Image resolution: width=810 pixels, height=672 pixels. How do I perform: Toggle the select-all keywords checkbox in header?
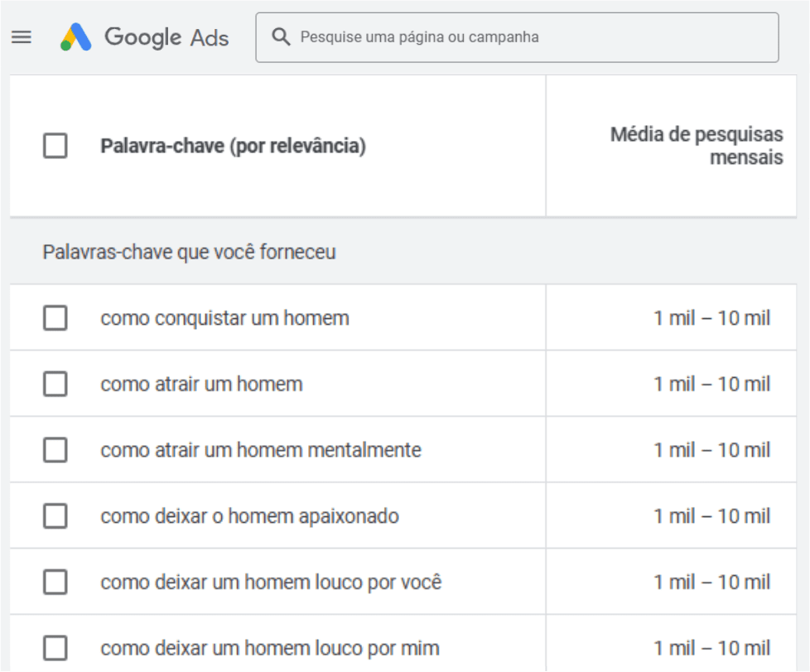[x=55, y=147]
